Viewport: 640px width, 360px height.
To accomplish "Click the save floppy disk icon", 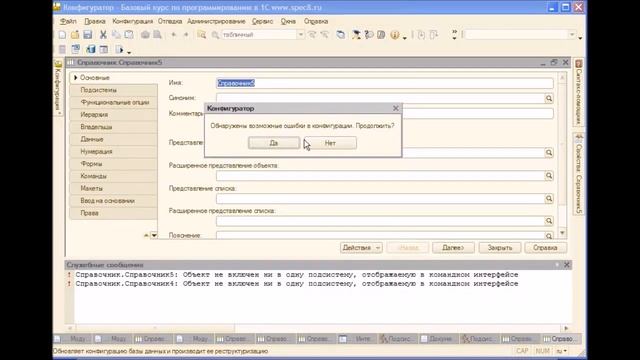I will coord(87,35).
